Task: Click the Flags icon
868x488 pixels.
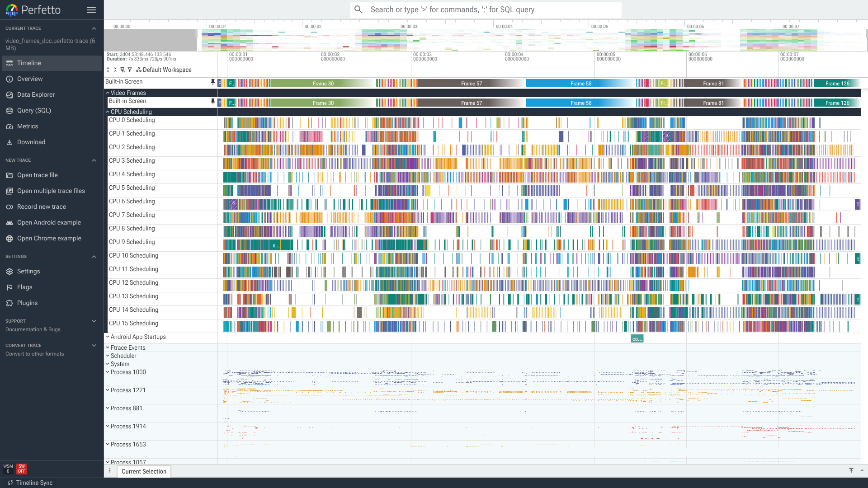Action: tap(9, 287)
